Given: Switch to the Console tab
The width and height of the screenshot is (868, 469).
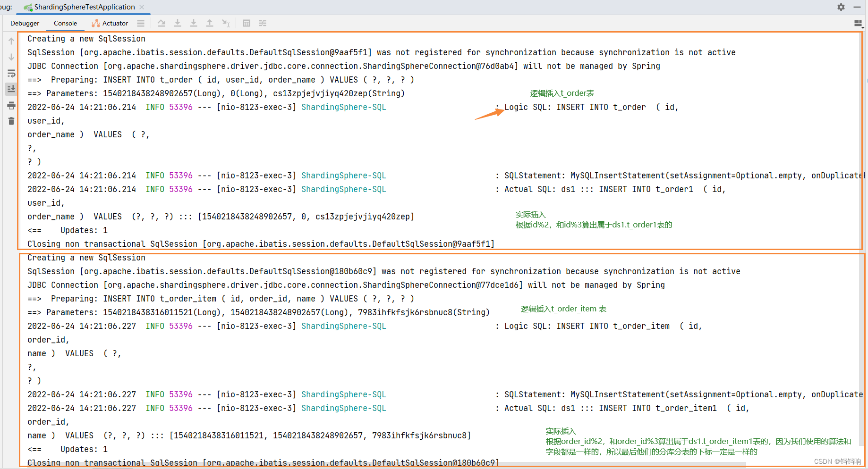Looking at the screenshot, I should [x=65, y=23].
